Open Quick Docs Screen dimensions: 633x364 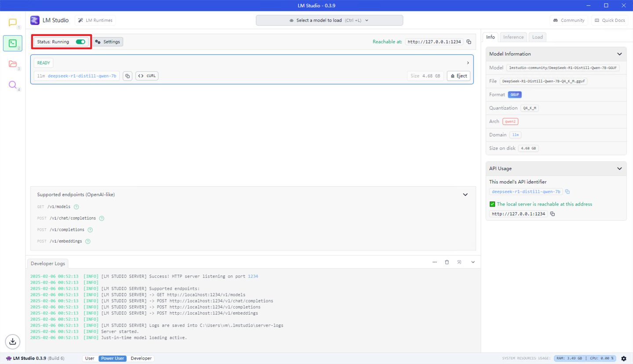610,20
